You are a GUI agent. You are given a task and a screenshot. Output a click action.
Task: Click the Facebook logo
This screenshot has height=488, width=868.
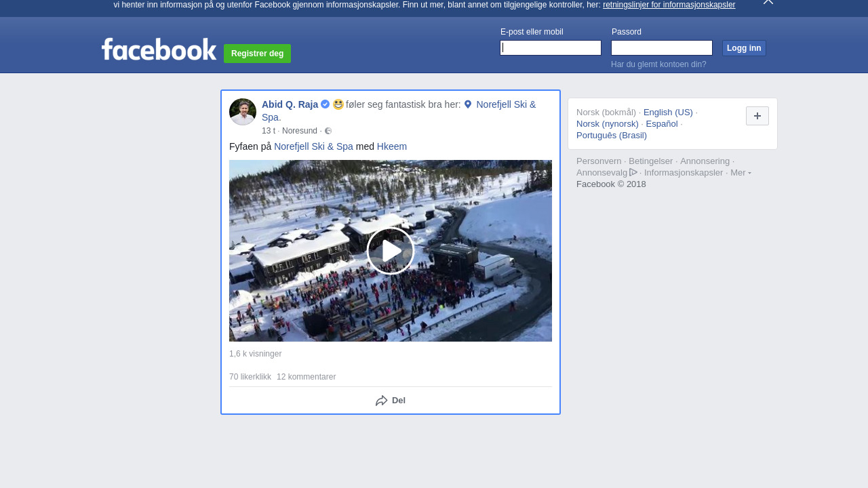(x=159, y=49)
